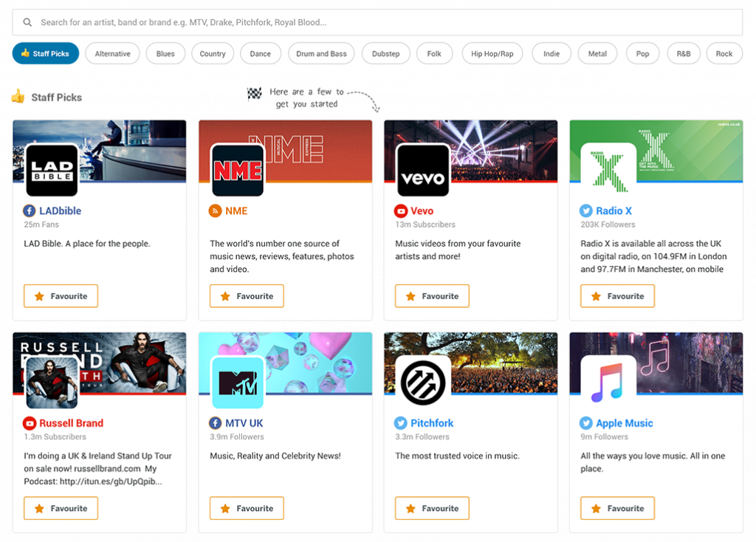Select the Staff Picks filter
756x542 pixels.
[x=45, y=53]
